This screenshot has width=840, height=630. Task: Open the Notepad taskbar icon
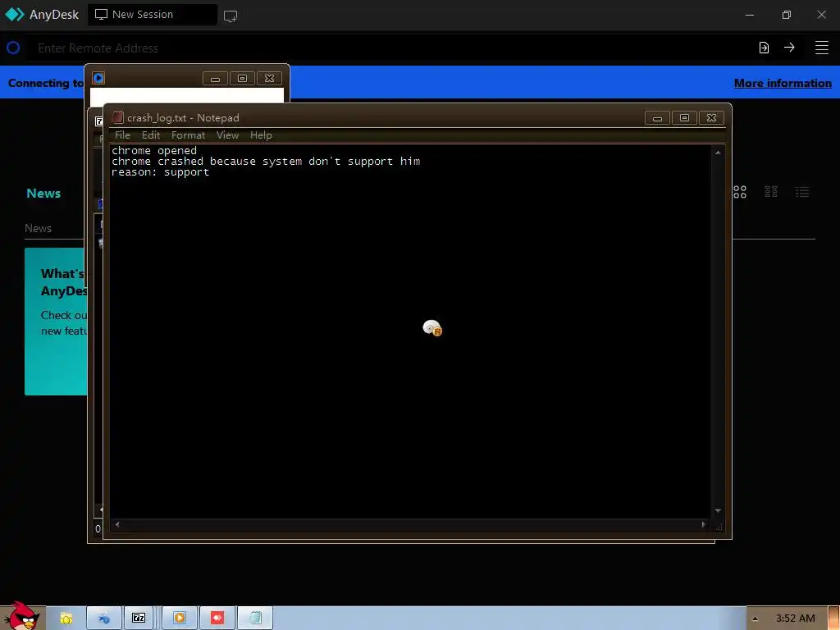pyautogui.click(x=255, y=619)
